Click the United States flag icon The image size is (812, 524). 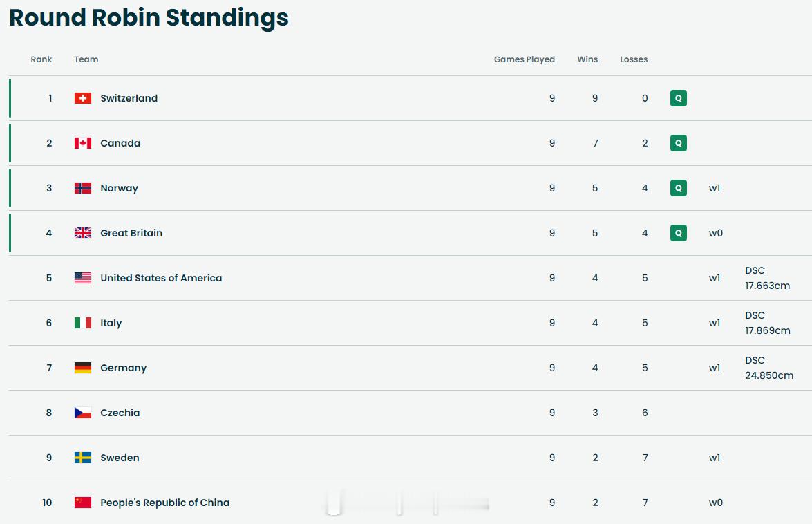[x=83, y=278]
